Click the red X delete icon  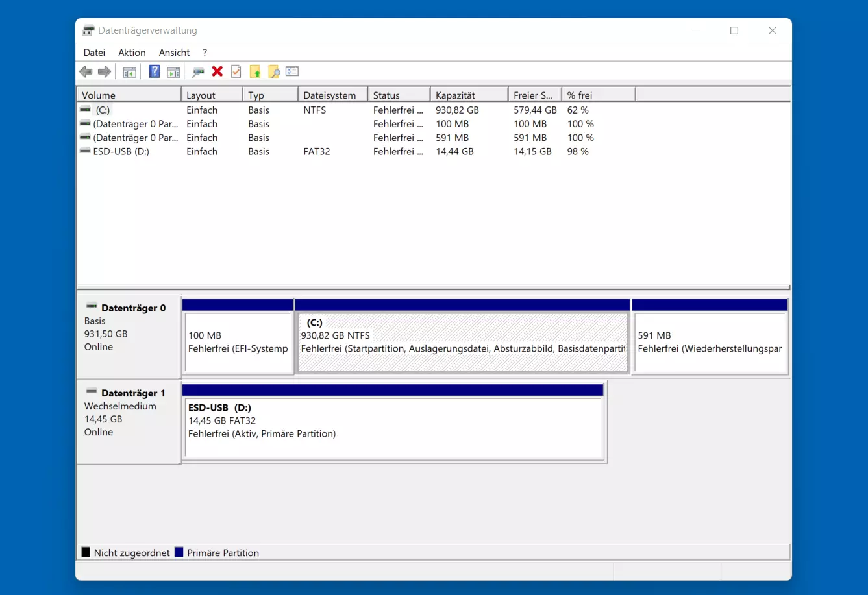(x=217, y=71)
